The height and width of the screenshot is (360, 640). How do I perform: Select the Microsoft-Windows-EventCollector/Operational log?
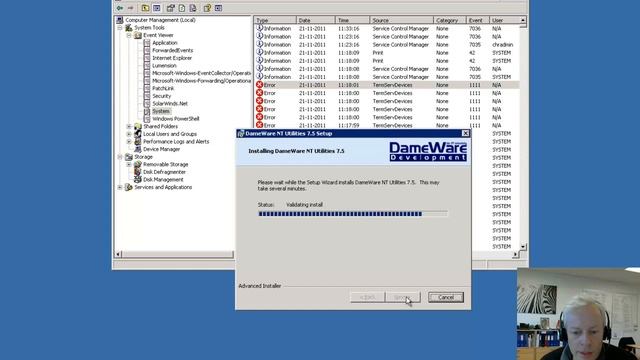(201, 73)
